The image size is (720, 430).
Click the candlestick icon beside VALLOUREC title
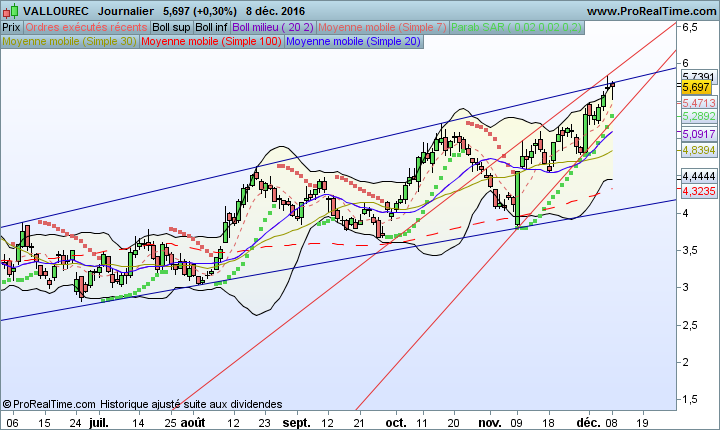tap(11, 11)
